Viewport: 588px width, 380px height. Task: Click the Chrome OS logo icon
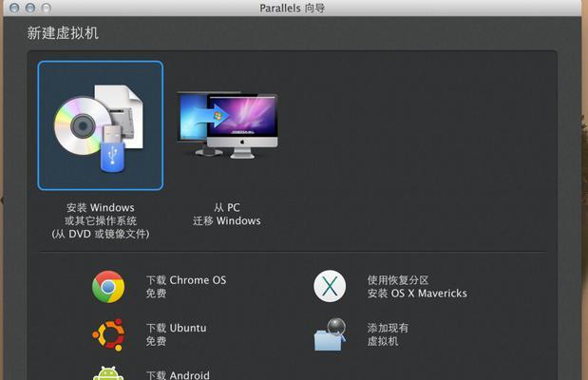[x=108, y=287]
